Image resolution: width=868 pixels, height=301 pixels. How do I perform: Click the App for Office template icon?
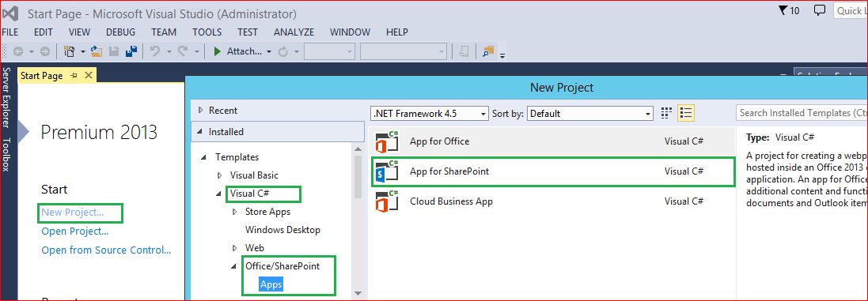point(387,142)
